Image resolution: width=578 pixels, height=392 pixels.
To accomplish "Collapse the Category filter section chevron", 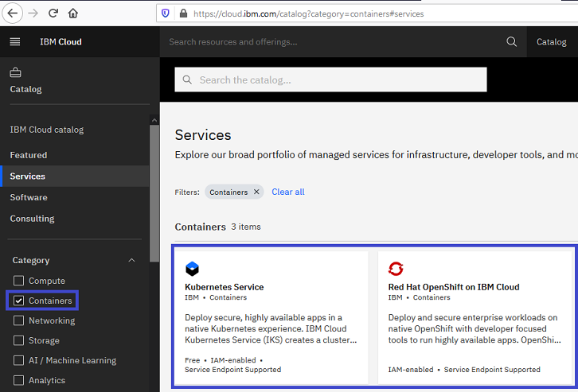I will [131, 260].
